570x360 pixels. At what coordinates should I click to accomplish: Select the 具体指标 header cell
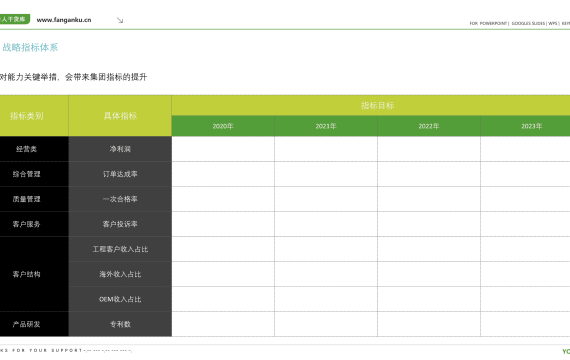(x=120, y=116)
